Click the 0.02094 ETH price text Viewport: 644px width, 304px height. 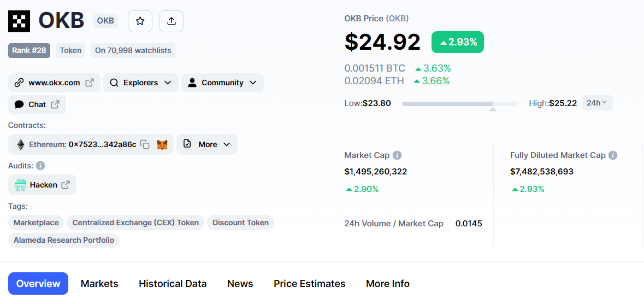pyautogui.click(x=374, y=81)
